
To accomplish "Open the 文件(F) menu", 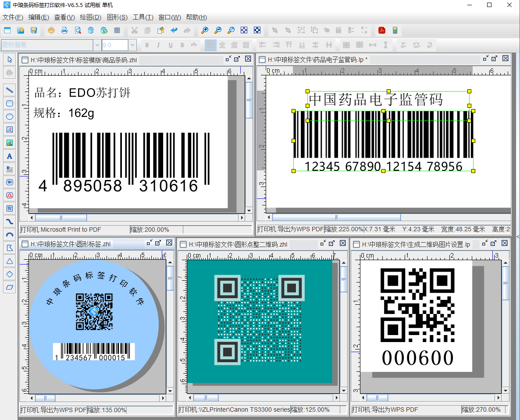I will point(13,18).
